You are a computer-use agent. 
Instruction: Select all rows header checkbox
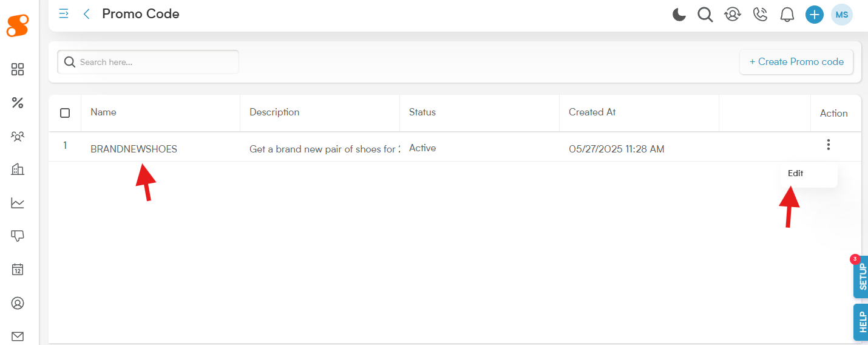65,113
